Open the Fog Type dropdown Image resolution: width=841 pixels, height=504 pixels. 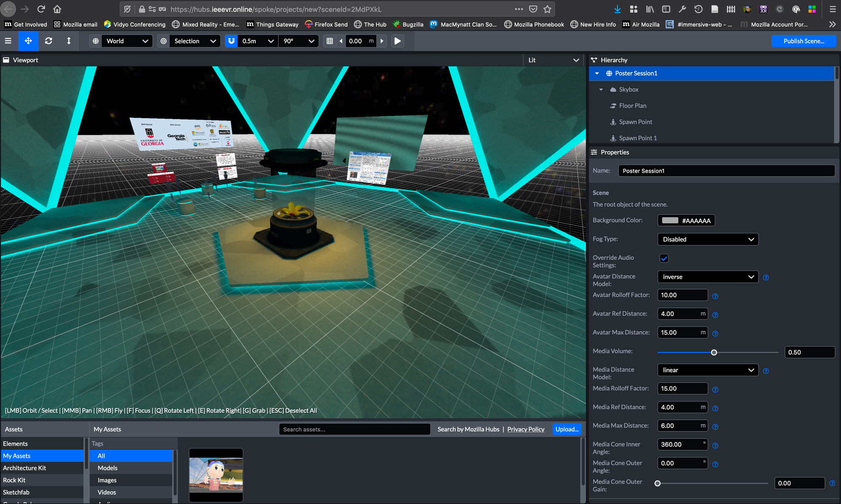point(708,239)
